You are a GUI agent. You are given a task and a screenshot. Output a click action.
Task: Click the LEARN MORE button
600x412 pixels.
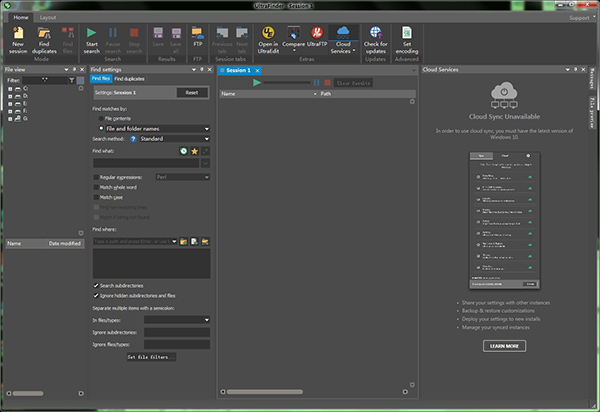pyautogui.click(x=504, y=346)
